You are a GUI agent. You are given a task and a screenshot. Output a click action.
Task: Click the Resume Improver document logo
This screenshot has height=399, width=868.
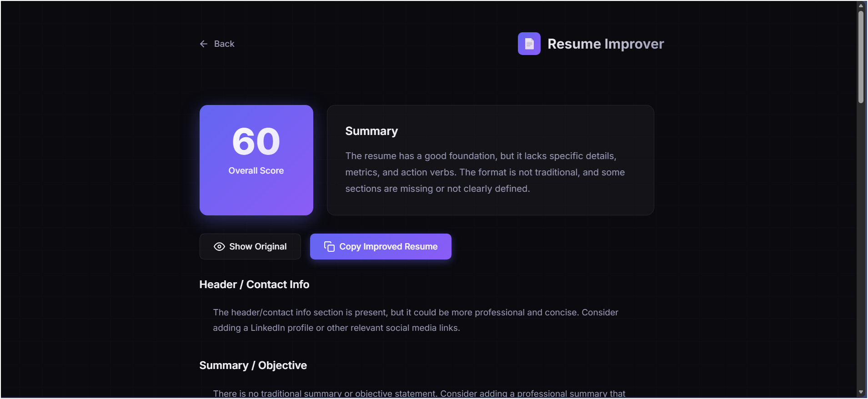coord(529,44)
